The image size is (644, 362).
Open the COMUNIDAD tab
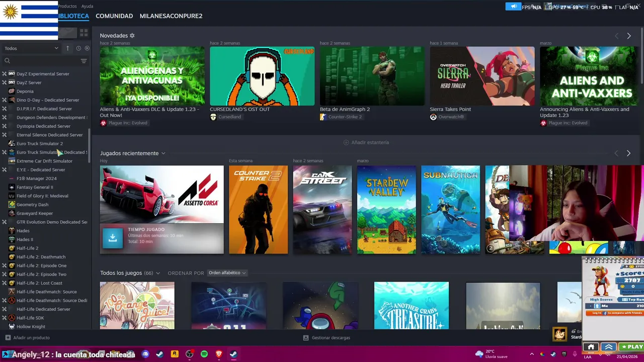click(114, 16)
